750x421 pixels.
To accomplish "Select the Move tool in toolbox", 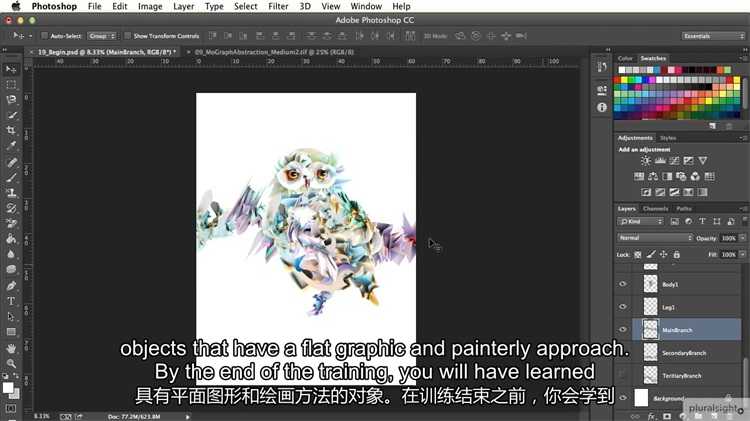I will coord(11,69).
